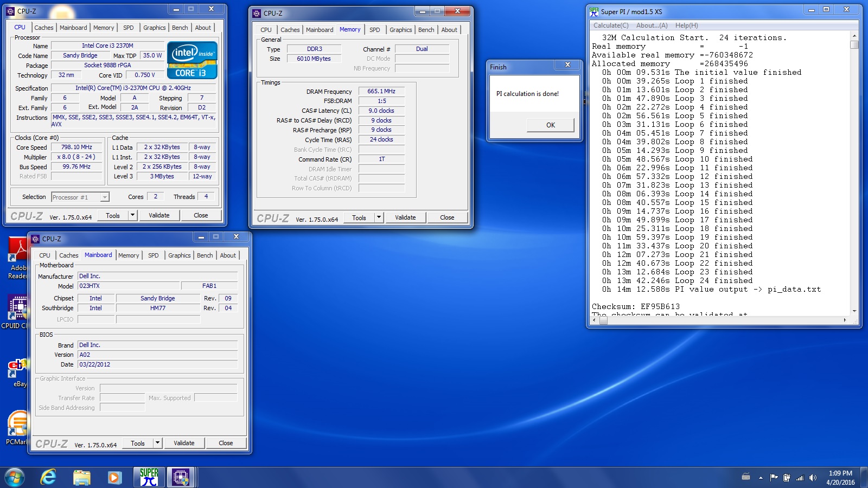Viewport: 868px width, 488px height.
Task: Click the BIOS date '03/22/2012'
Action: click(157, 364)
